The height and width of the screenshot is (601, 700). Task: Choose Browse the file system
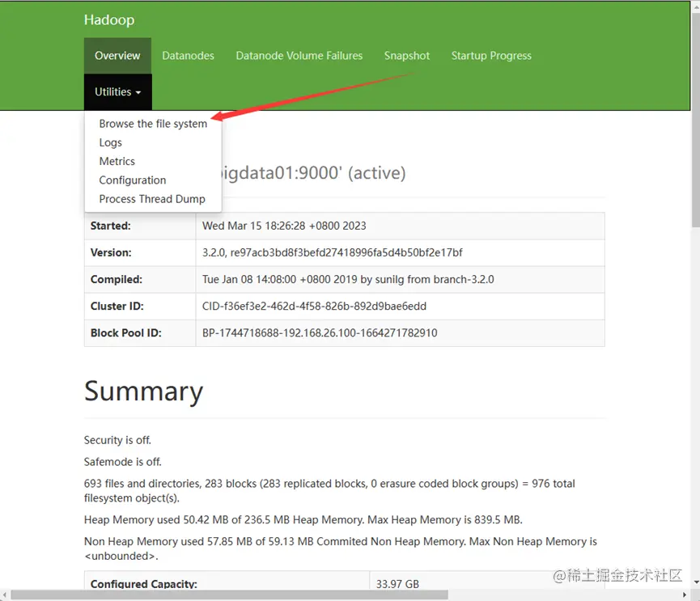pyautogui.click(x=153, y=124)
